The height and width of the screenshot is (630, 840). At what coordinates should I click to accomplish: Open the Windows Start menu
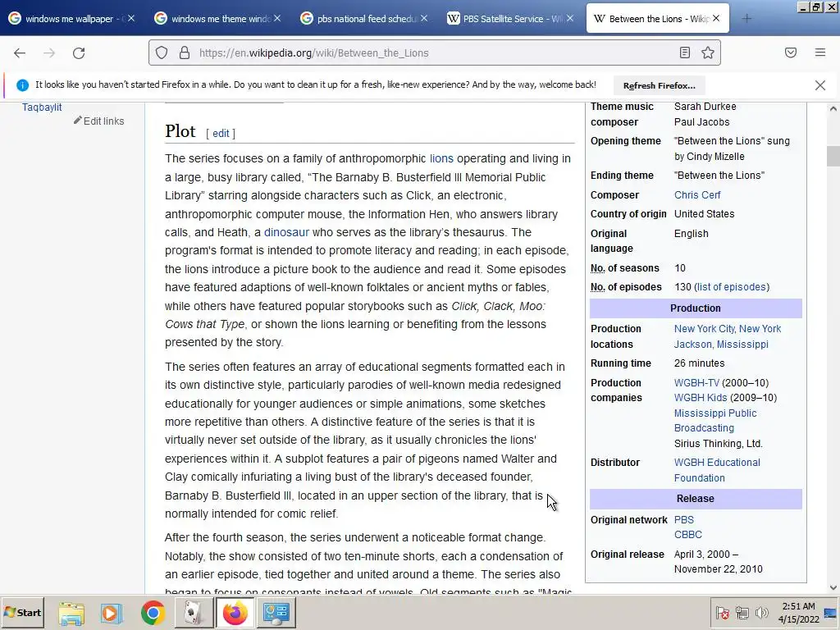tap(22, 612)
